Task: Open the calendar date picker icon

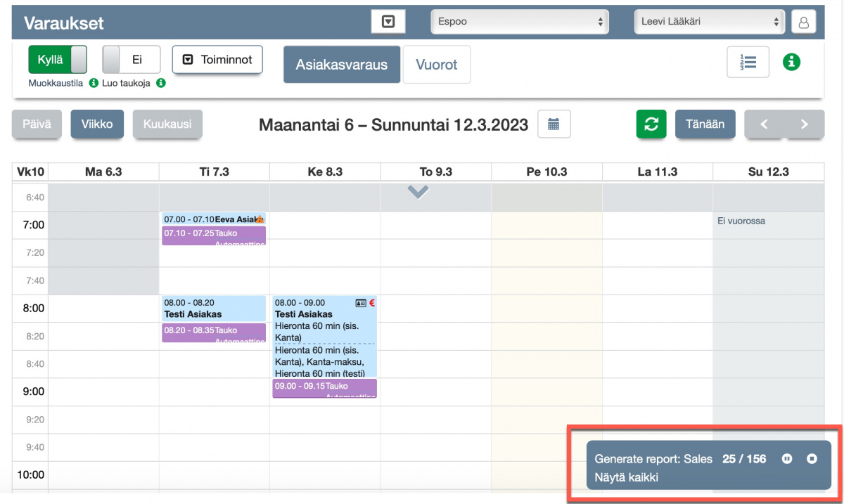Action: 554,124
